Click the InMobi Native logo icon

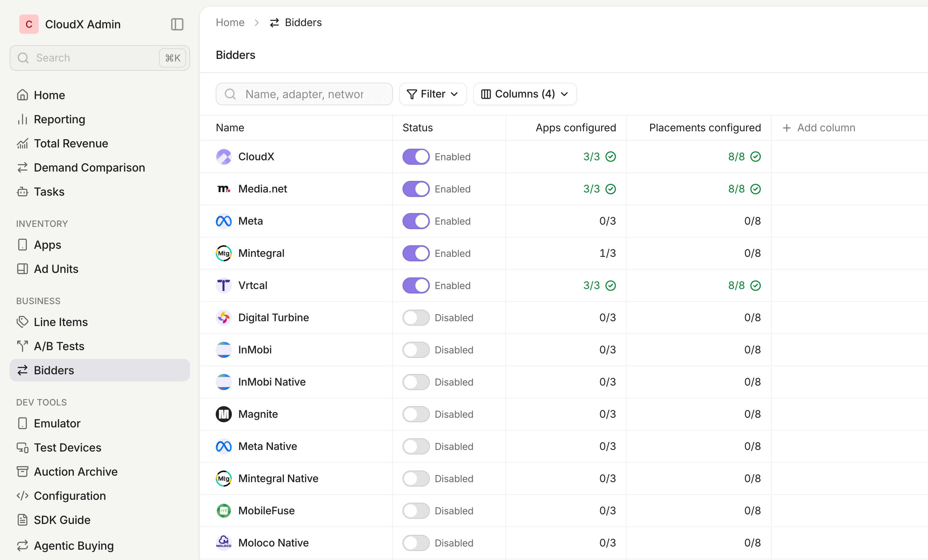coord(224,382)
